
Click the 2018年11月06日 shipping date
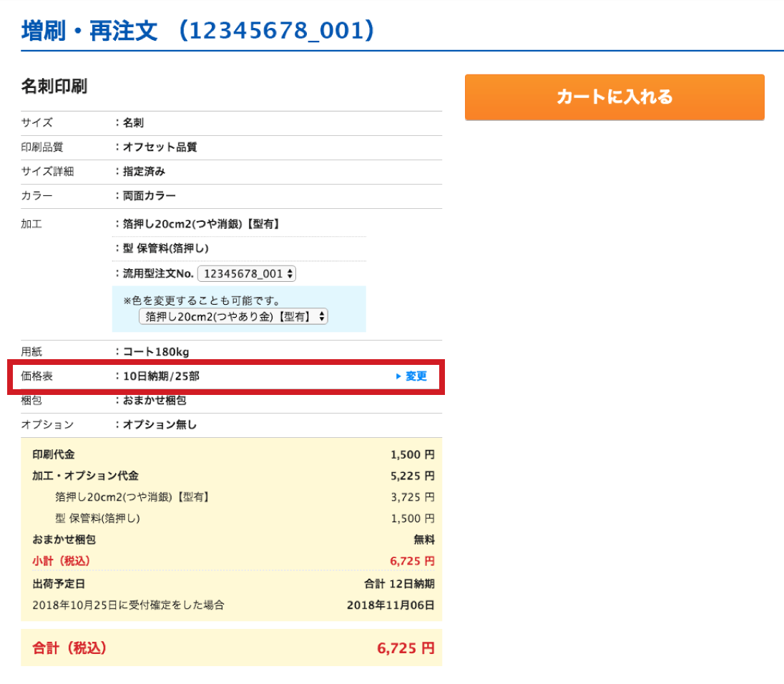(390, 605)
